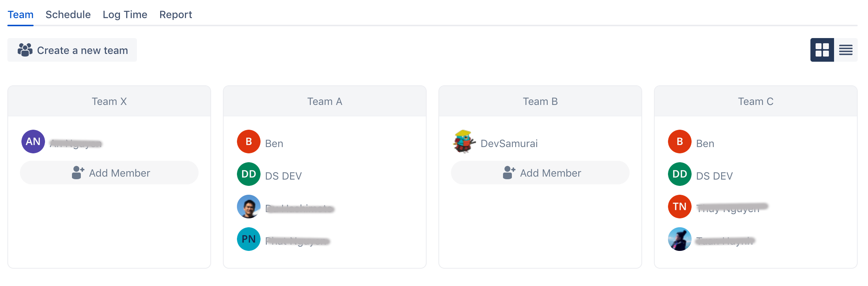Click the Team A card header
This screenshot has height=286, width=868.
[325, 102]
